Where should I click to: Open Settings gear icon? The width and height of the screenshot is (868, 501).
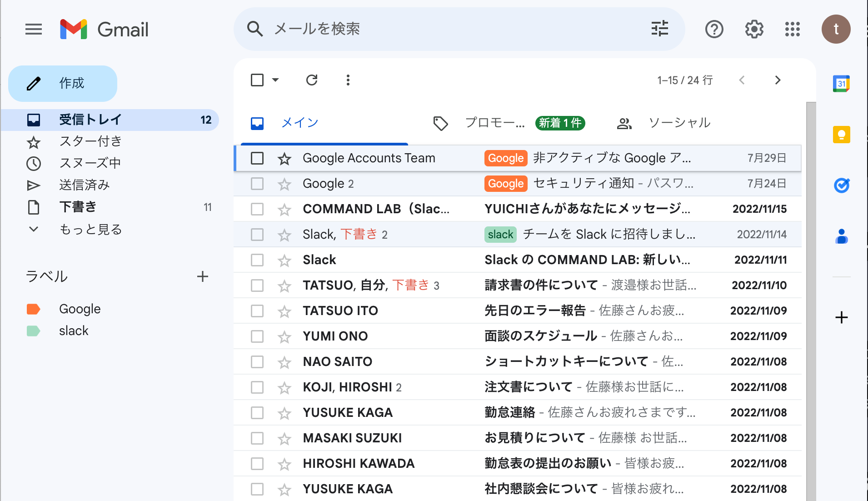754,30
